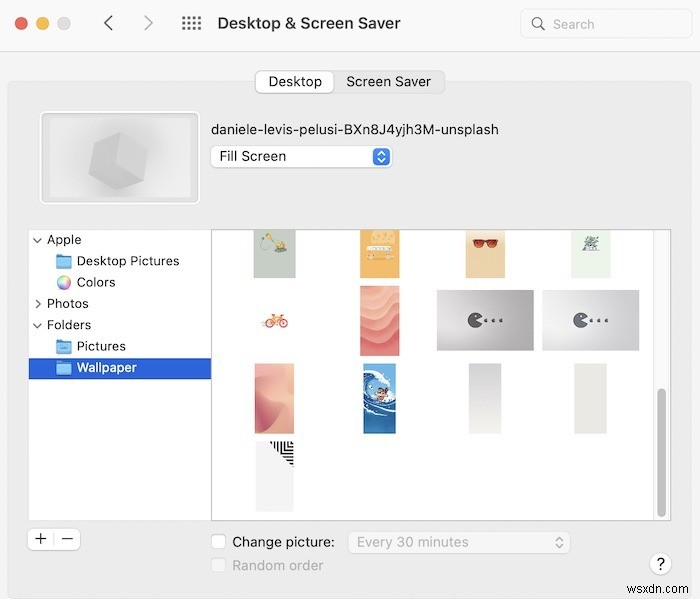The width and height of the screenshot is (700, 599).
Task: Select the blue ocean wave wallpaper
Action: coord(379,399)
